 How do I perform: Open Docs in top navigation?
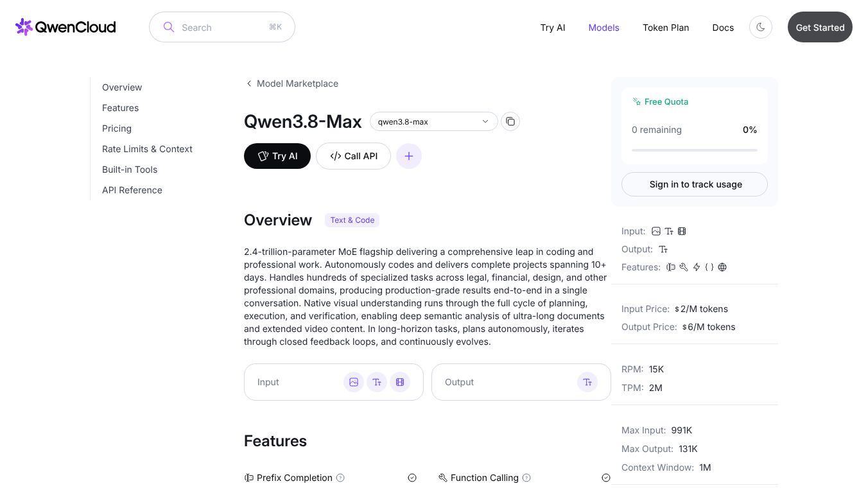coord(723,28)
